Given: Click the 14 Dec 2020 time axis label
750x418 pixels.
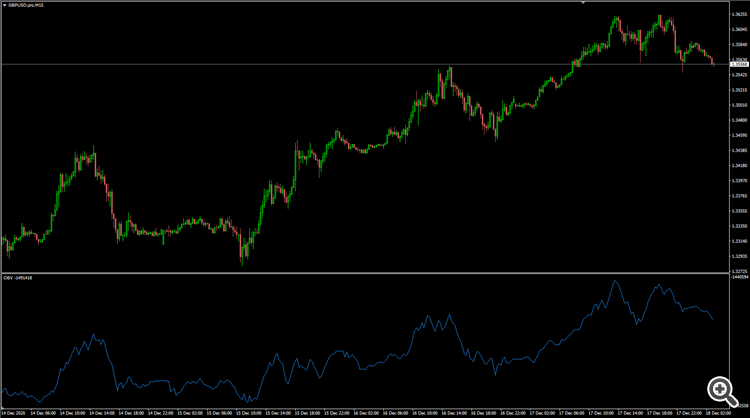Looking at the screenshot, I should click(x=13, y=413).
